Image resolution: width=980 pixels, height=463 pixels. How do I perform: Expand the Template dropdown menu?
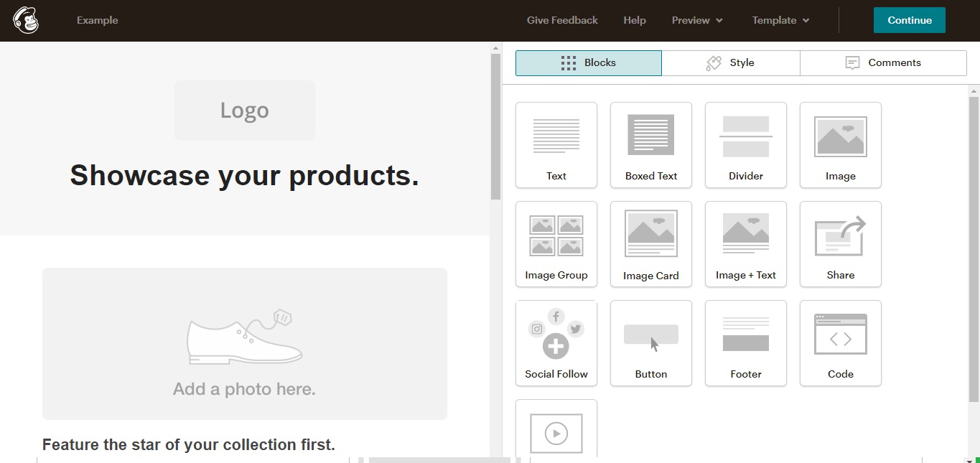(x=780, y=20)
